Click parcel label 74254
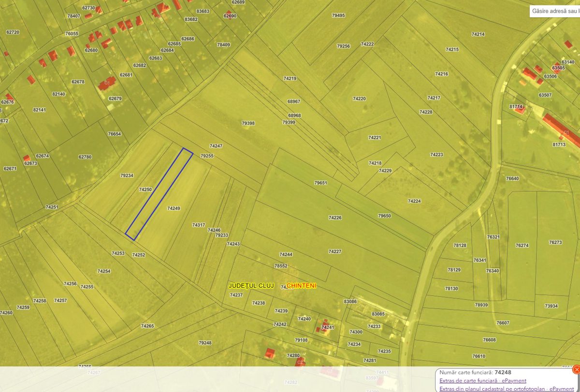 104,271
